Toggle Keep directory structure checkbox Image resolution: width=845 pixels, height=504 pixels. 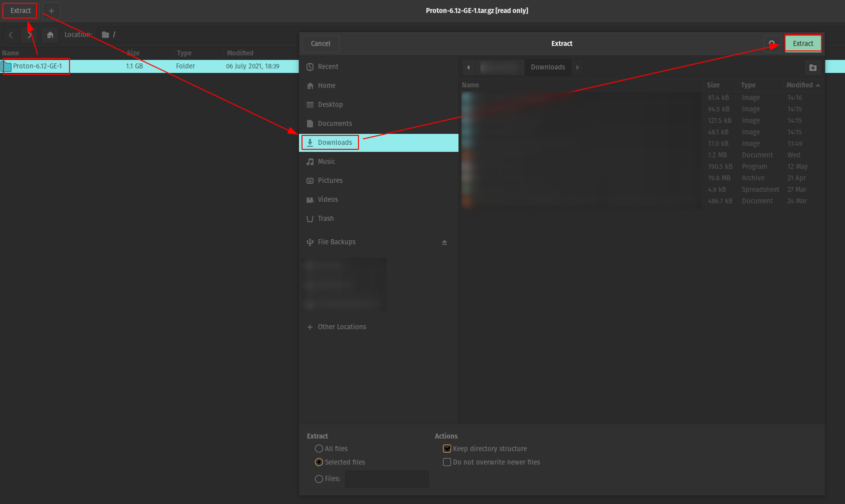(x=485, y=449)
